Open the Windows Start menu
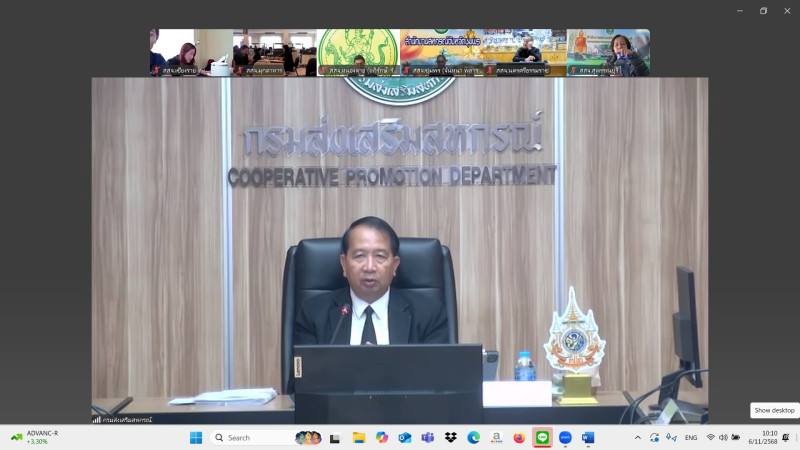 click(x=195, y=437)
